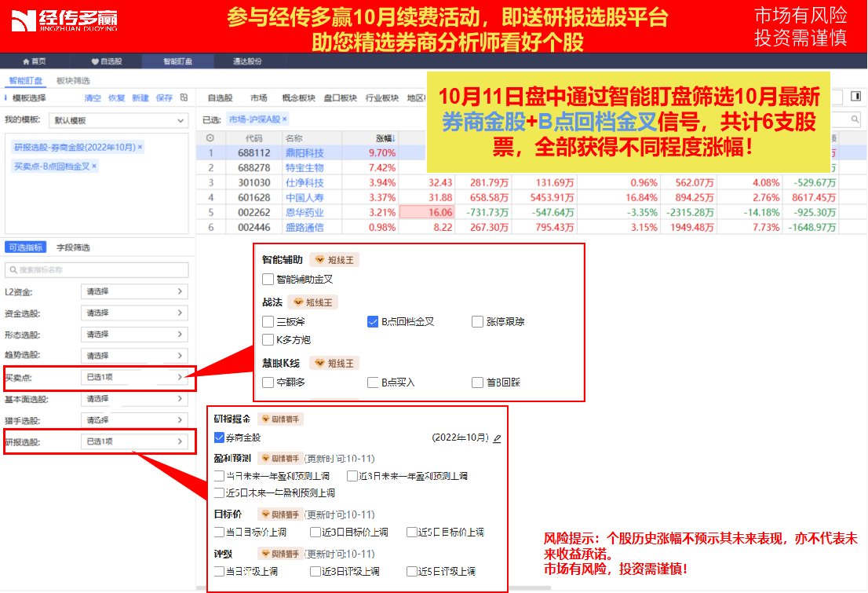This screenshot has height=593, width=868.
Task: Check the 三板斧 option
Action: 268,321
